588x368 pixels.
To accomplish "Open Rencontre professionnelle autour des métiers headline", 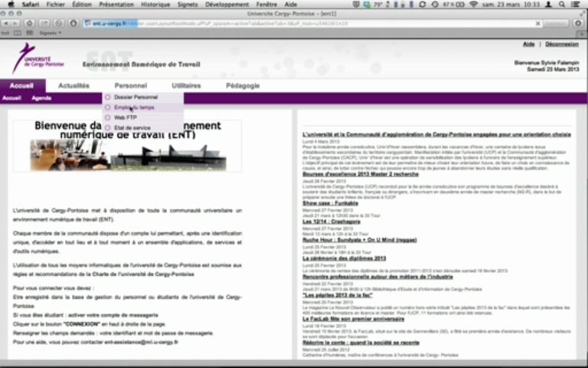I will (x=377, y=277).
